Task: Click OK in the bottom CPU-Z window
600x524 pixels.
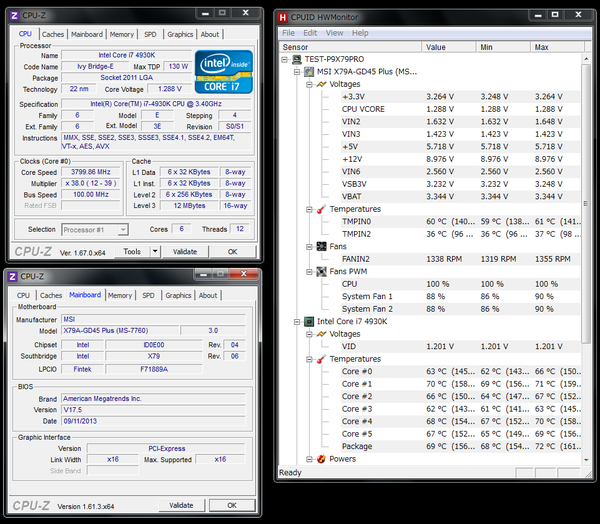Action: (x=232, y=505)
